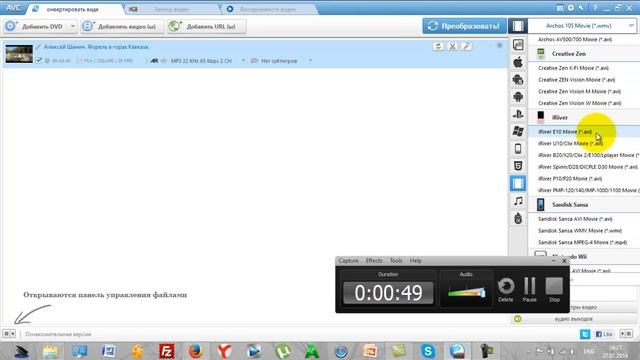Open Tools menu in recorder window
Screen dimensions: 640x360
(x=396, y=260)
